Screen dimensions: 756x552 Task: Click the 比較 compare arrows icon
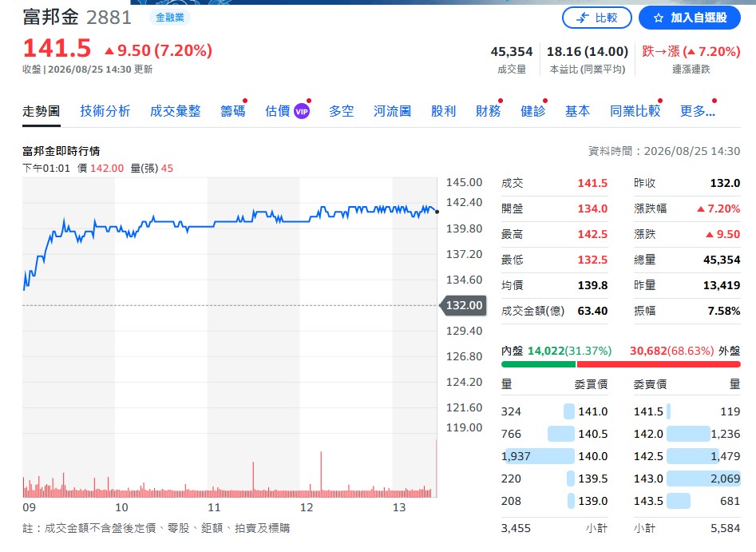point(583,18)
